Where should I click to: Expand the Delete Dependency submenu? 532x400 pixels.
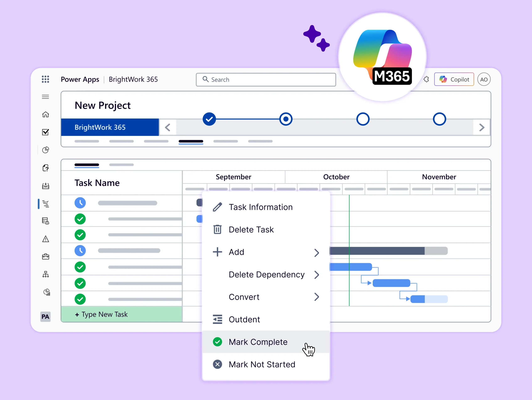(x=316, y=275)
